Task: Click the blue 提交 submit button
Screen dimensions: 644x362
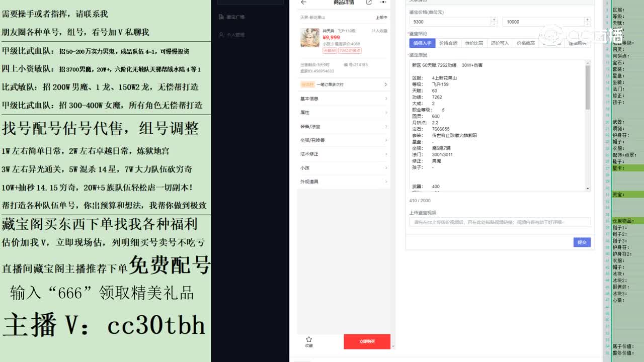Action: (x=582, y=242)
